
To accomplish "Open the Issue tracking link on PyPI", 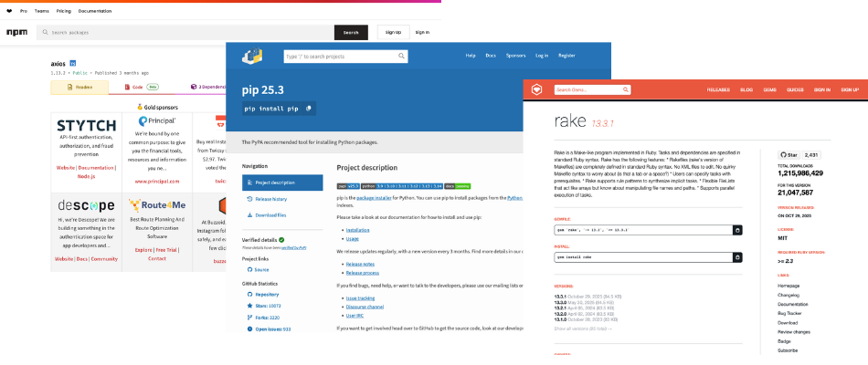I will point(360,298).
